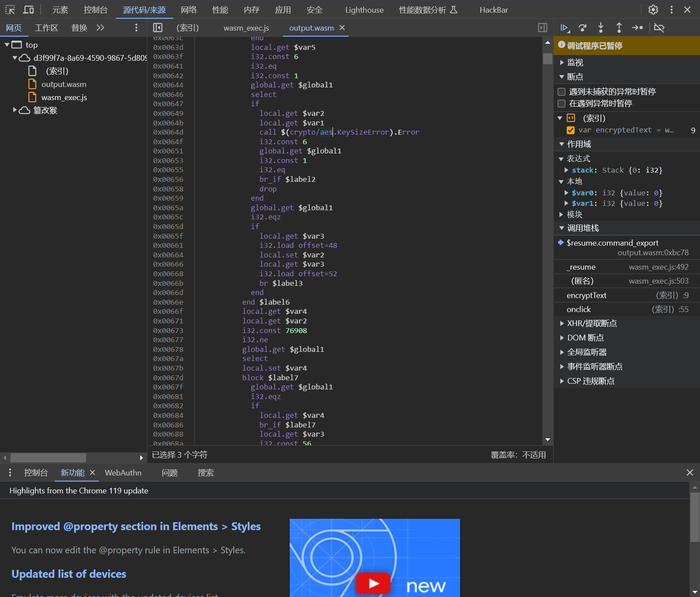Click the Step over next function icon
The image size is (700, 597).
pyautogui.click(x=582, y=28)
